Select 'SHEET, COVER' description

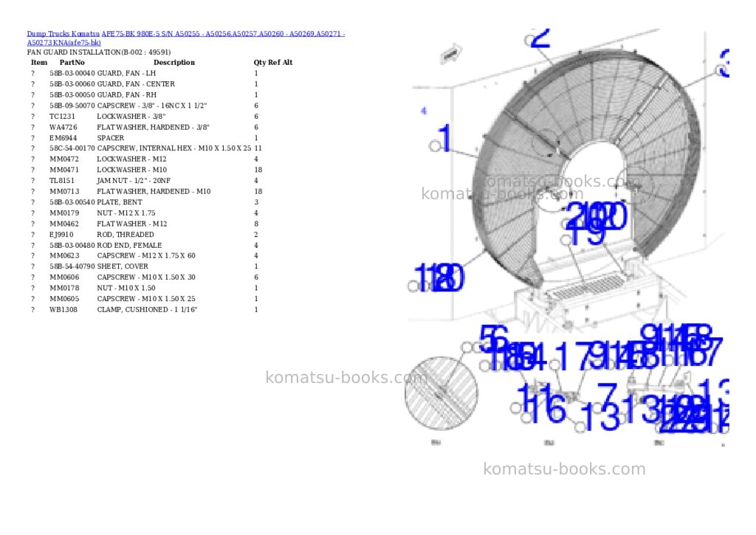(123, 266)
